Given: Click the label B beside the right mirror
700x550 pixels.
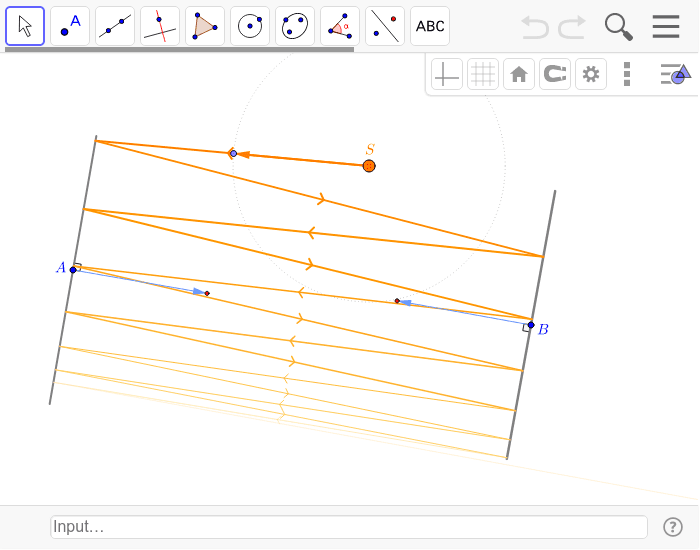Looking at the screenshot, I should (x=543, y=329).
